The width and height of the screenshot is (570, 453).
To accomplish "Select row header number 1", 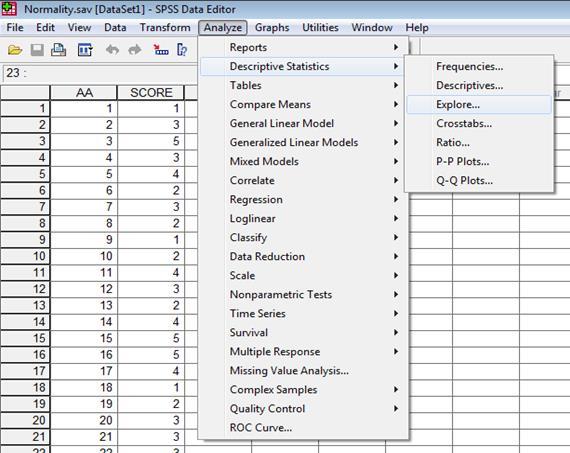I will (25, 108).
